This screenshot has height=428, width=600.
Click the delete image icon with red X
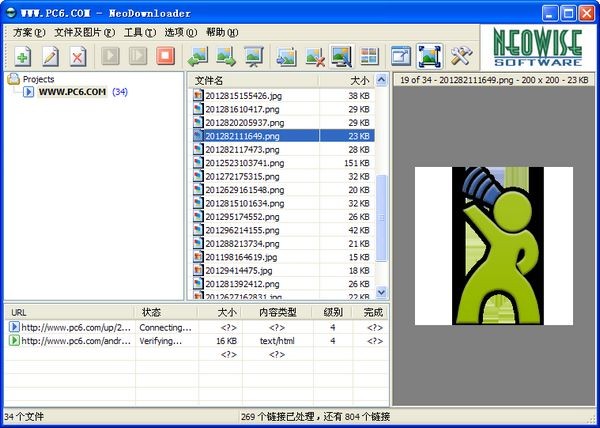(315, 57)
